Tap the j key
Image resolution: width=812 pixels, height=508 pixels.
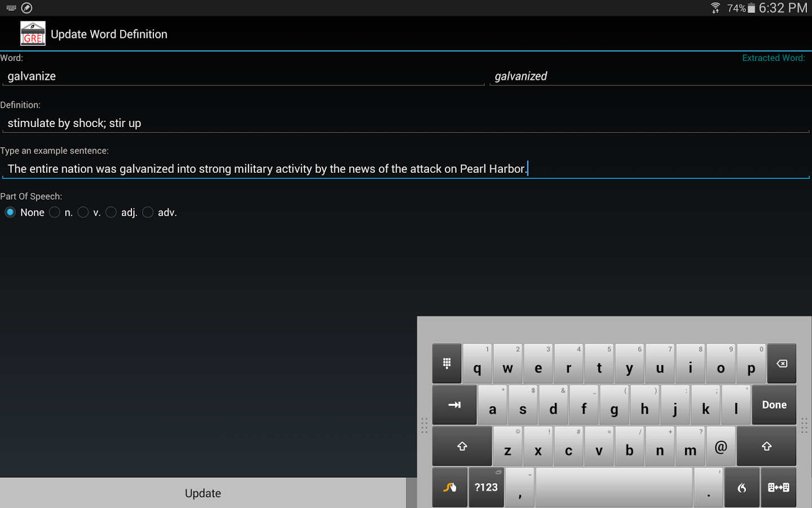[x=675, y=405]
